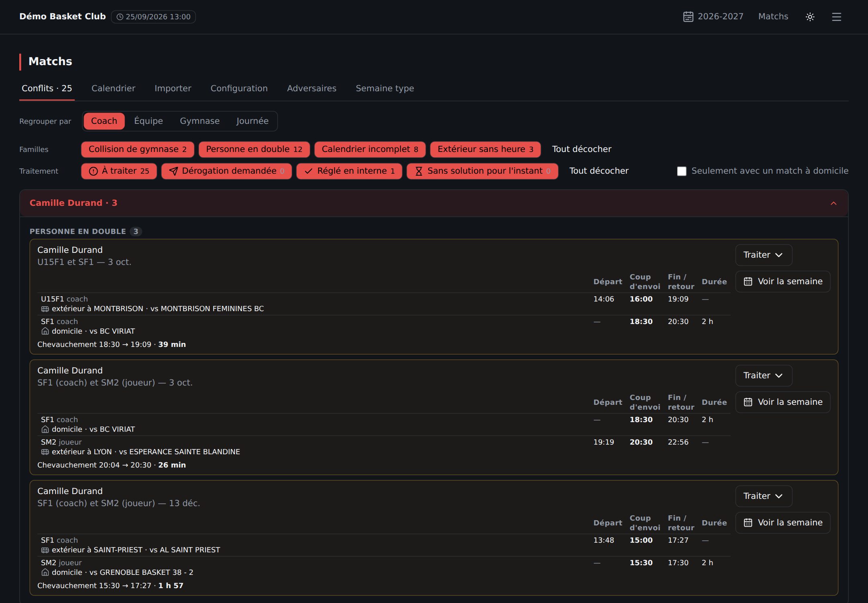Open the Adversaires tab
The height and width of the screenshot is (603, 868).
point(311,88)
